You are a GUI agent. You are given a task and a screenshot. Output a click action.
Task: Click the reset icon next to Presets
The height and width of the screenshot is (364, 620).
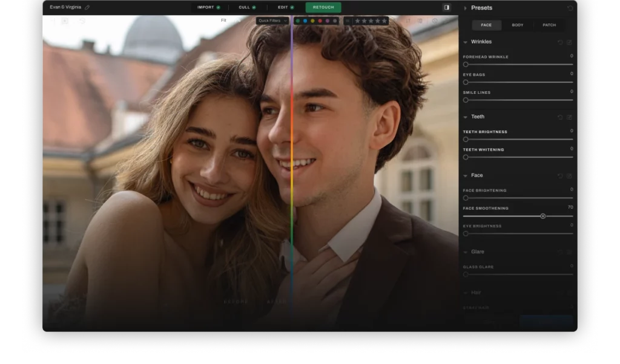pos(570,8)
